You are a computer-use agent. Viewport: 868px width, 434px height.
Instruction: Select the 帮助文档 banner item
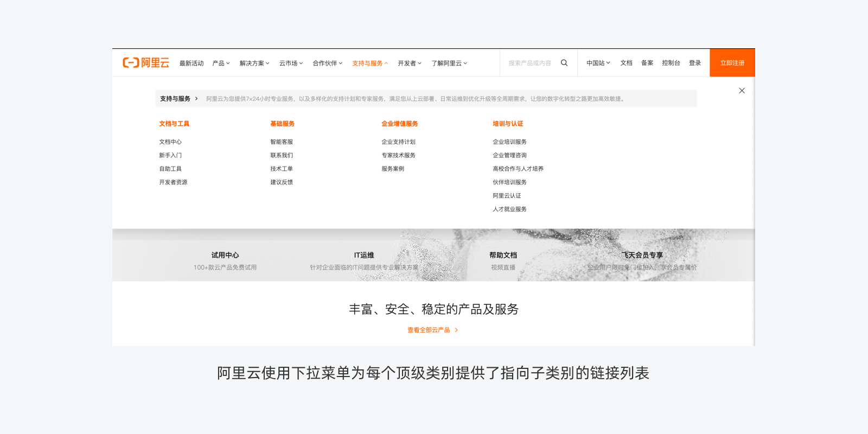[503, 260]
